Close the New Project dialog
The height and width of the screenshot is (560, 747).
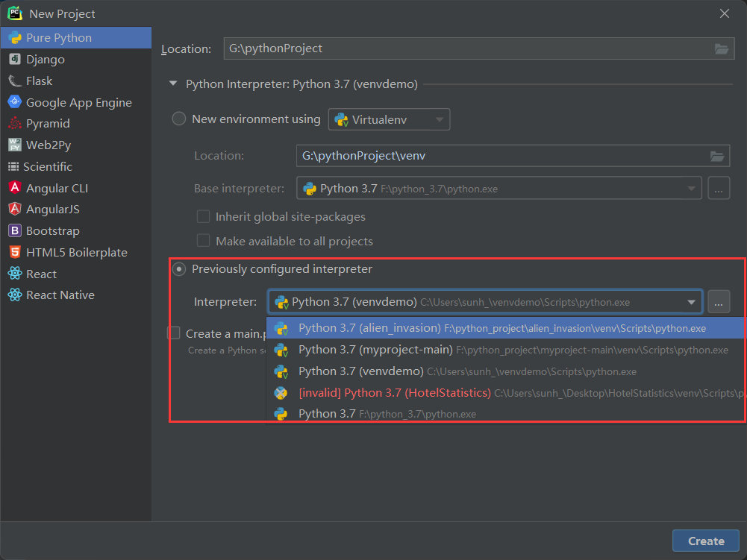[724, 13]
